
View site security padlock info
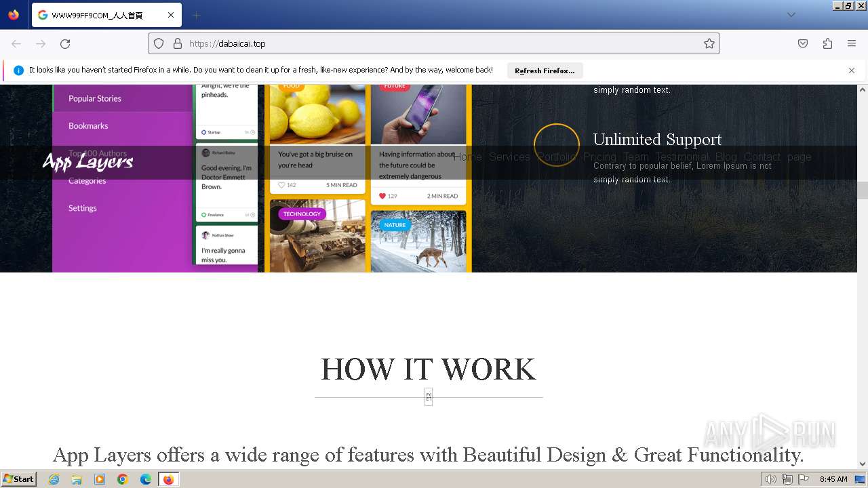pos(178,43)
